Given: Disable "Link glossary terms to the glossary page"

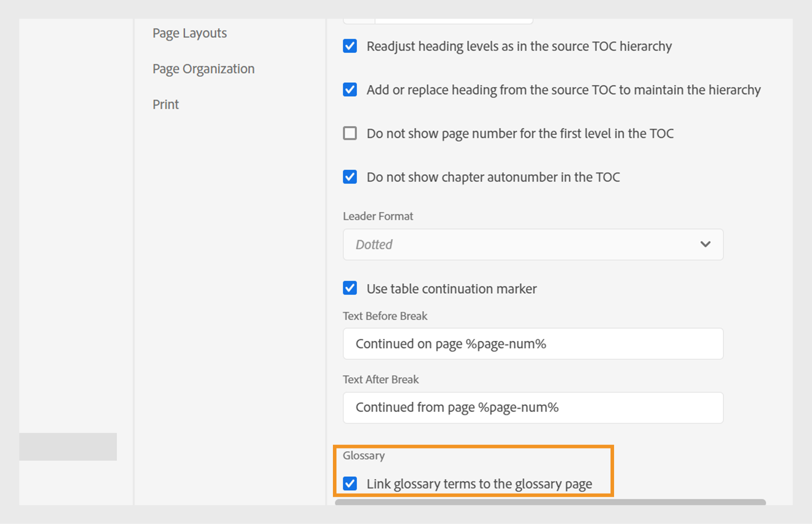Looking at the screenshot, I should click(350, 483).
